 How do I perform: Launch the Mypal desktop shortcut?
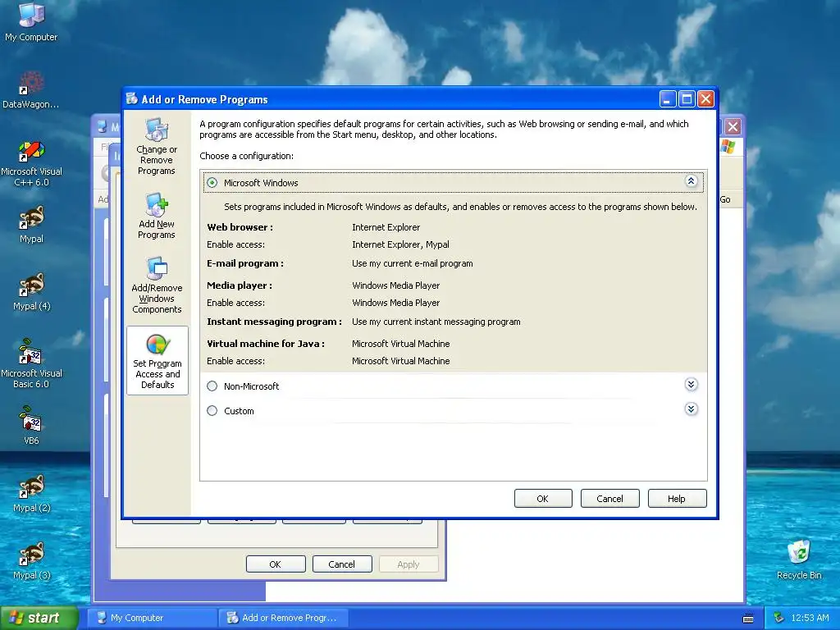[x=31, y=225]
